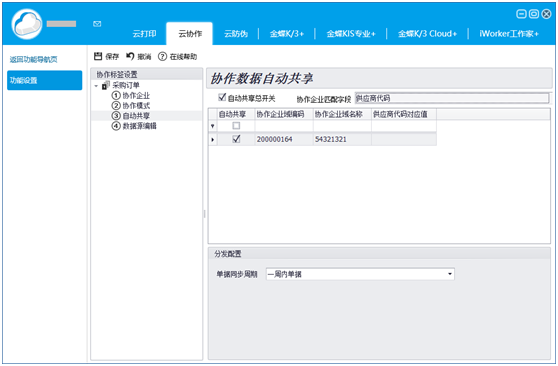
Task: Minimize the window
Action: [x=521, y=14]
